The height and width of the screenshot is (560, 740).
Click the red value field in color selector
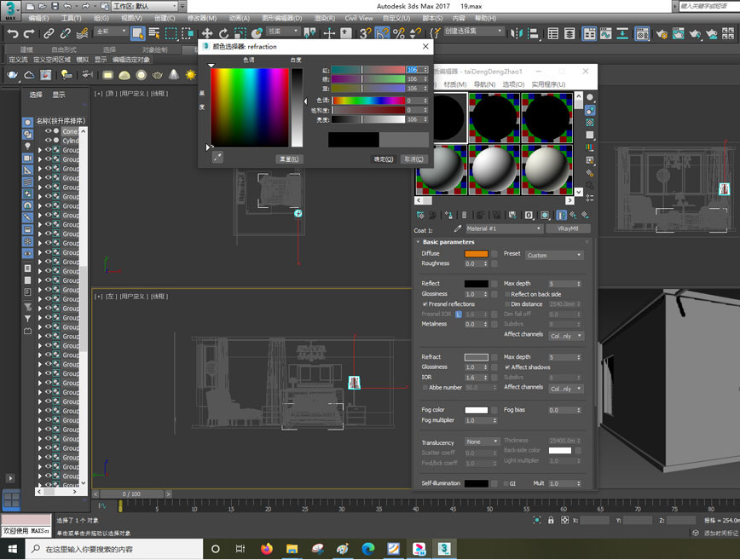(x=414, y=69)
